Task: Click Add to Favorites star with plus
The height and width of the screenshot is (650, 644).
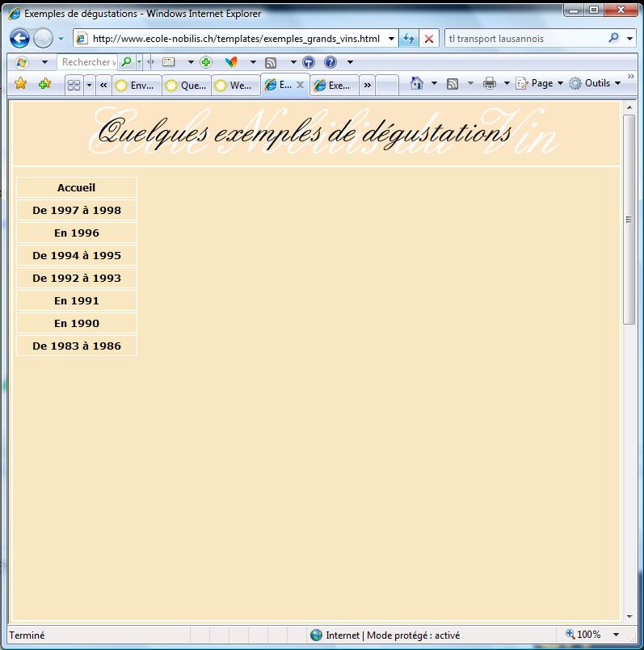Action: tap(44, 84)
